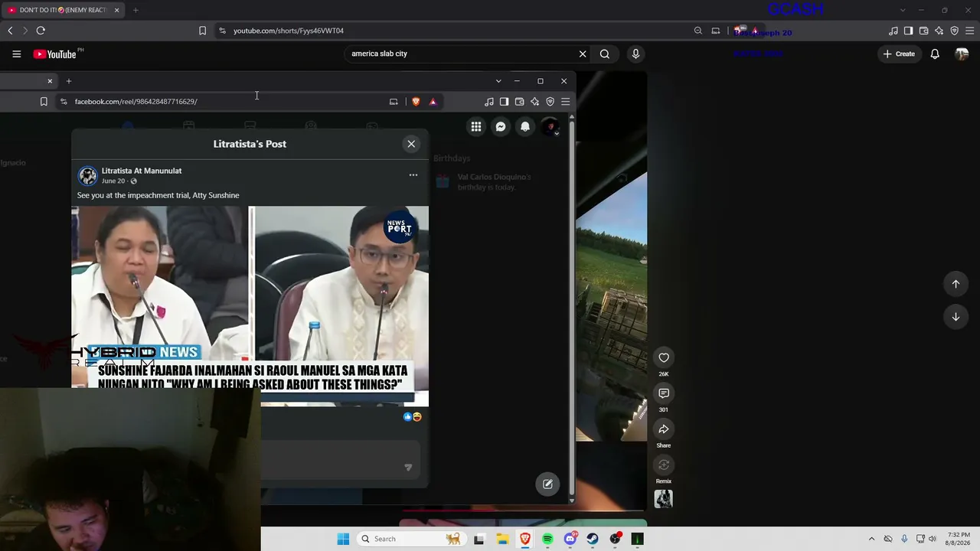The image size is (980, 551).
Task: Open Leo AI in the Facebook window
Action: 534,102
